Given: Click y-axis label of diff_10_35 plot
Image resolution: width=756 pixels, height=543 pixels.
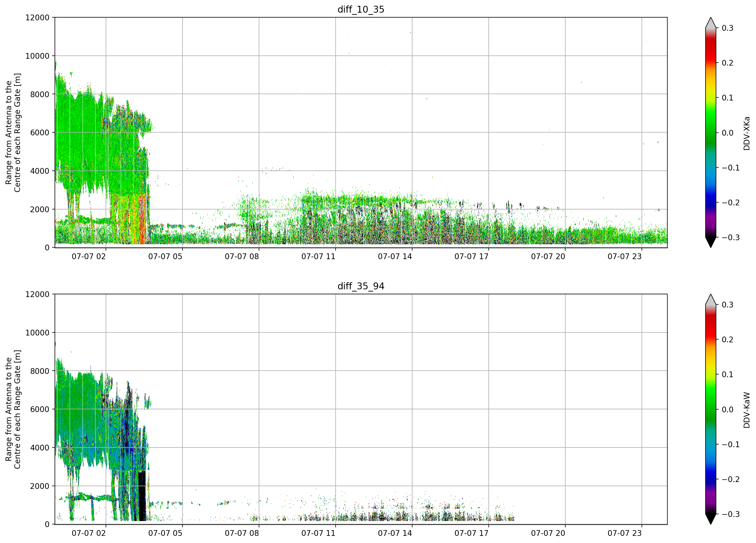Looking at the screenshot, I should point(13,132).
